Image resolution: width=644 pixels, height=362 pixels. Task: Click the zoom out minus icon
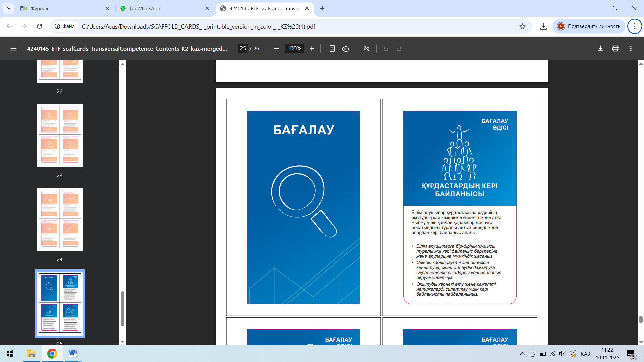[276, 49]
